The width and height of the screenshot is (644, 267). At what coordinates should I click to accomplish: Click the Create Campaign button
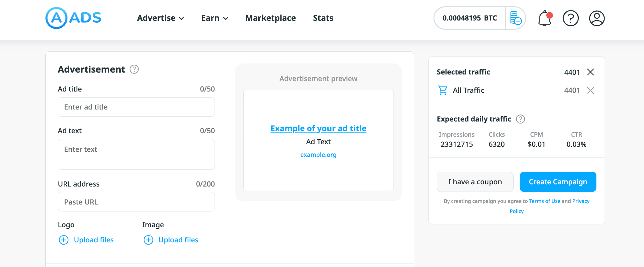pos(558,182)
